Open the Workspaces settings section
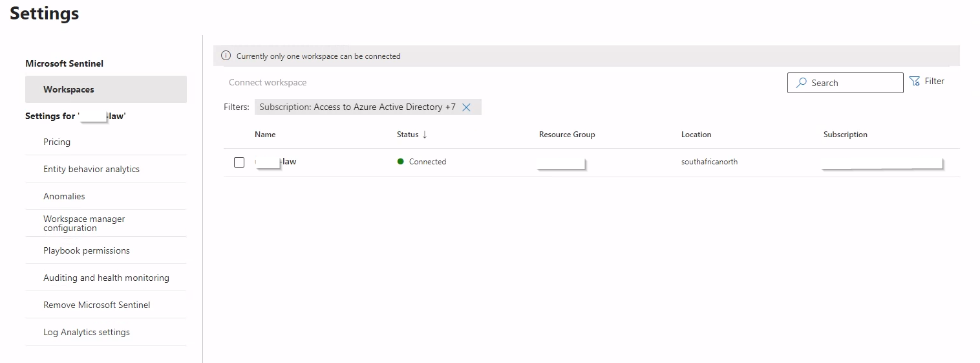Screen dimensions: 980x363 coord(69,89)
